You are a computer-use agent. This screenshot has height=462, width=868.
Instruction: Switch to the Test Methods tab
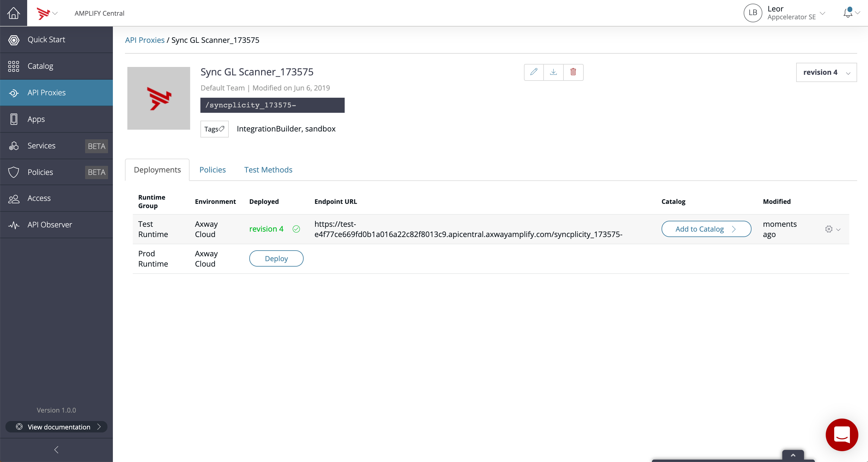click(268, 170)
